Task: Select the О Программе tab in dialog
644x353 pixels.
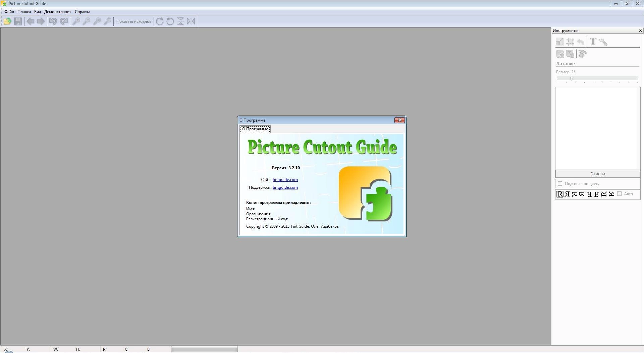Action: [255, 129]
